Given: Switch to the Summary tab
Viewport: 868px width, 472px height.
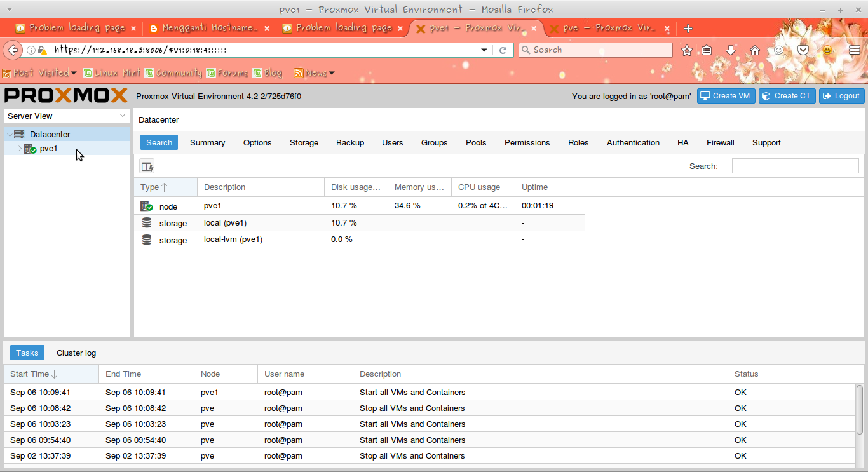Looking at the screenshot, I should tap(208, 143).
